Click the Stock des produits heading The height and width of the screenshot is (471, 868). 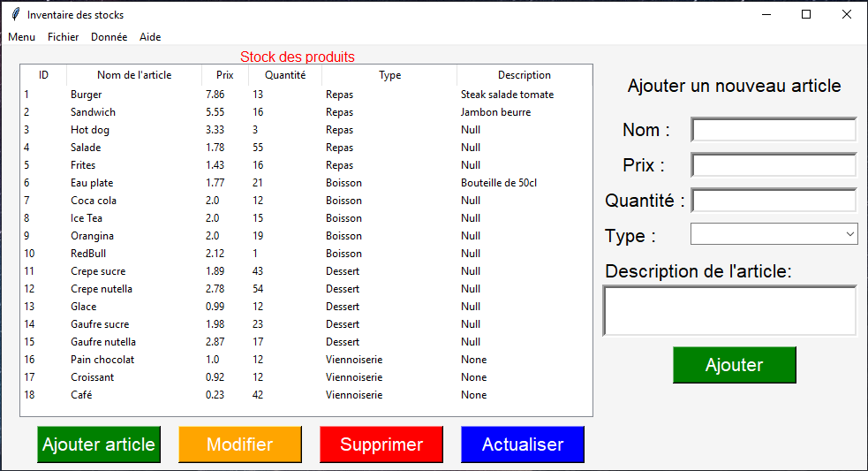[298, 57]
